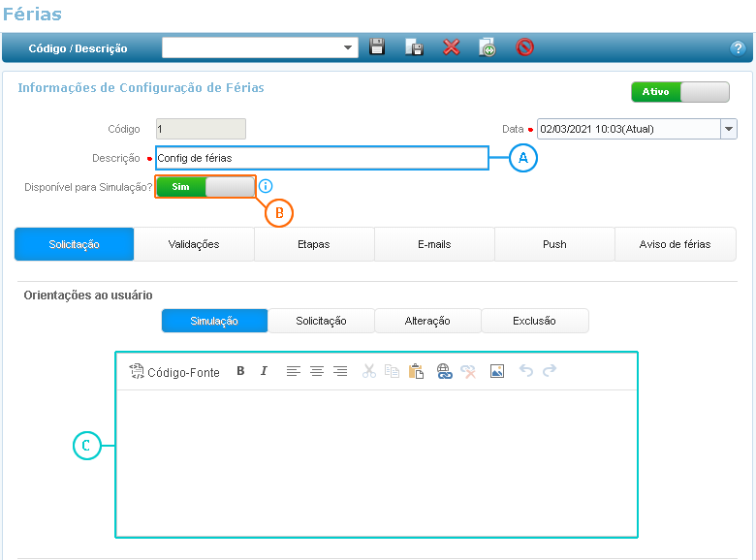Click the red X delete icon
The height and width of the screenshot is (560, 756).
451,47
